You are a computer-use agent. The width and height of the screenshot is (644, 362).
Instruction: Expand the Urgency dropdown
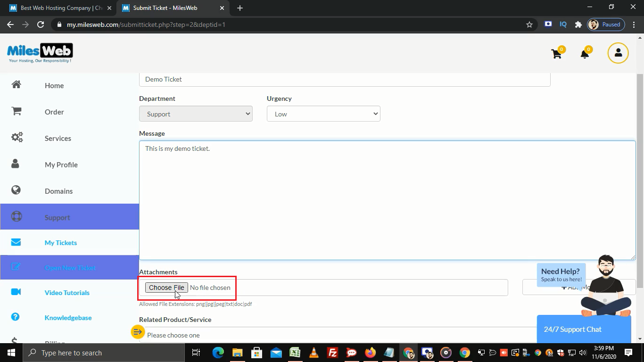pyautogui.click(x=323, y=114)
